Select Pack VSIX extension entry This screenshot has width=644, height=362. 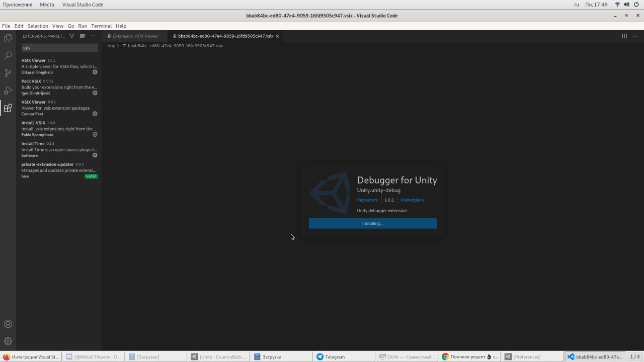click(x=59, y=87)
